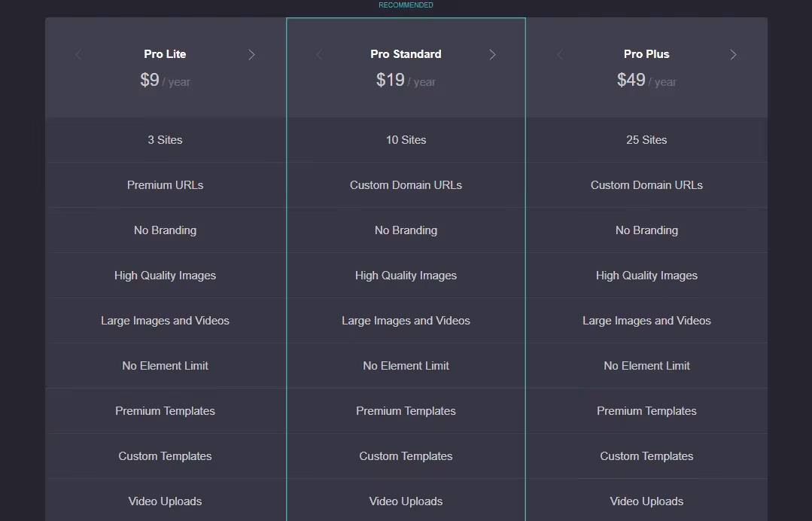This screenshot has height=521, width=812.
Task: Click Large Images and Videos in Pro Standard
Action: pyautogui.click(x=406, y=321)
